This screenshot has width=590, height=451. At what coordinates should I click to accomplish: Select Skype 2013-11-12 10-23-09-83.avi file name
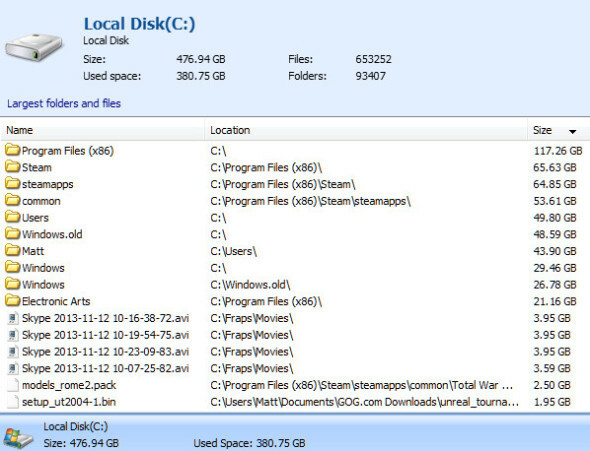105,352
